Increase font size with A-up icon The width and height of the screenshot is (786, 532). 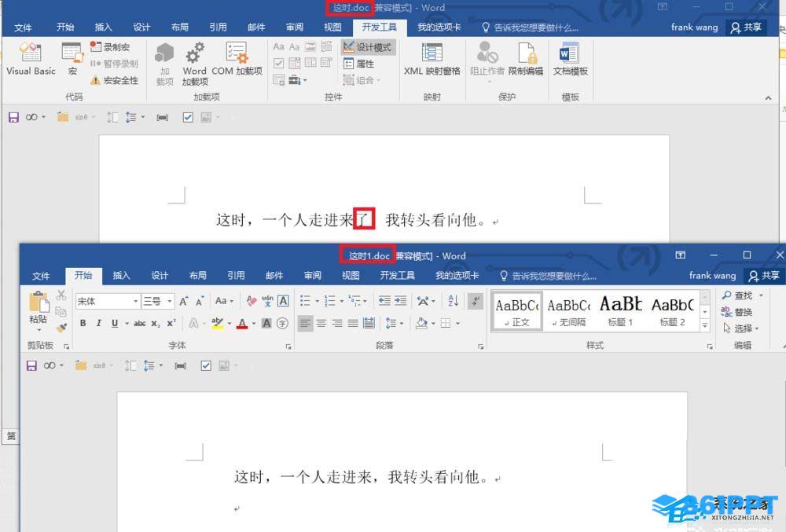183,301
